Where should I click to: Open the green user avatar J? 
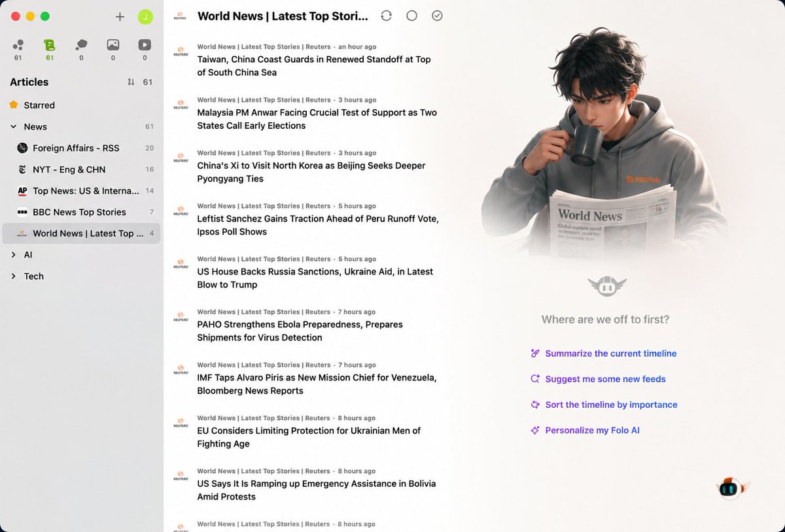click(x=145, y=17)
